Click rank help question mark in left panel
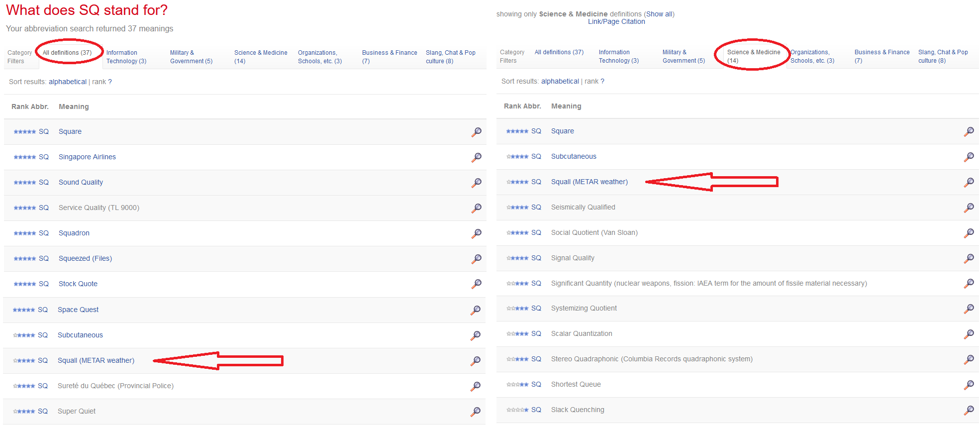Screen dimensions: 980x426 click(x=110, y=82)
